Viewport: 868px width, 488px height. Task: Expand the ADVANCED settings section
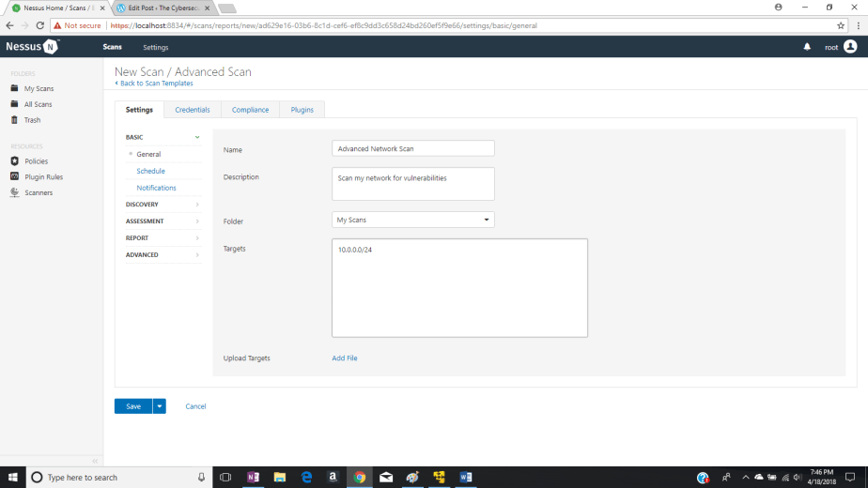tap(163, 255)
